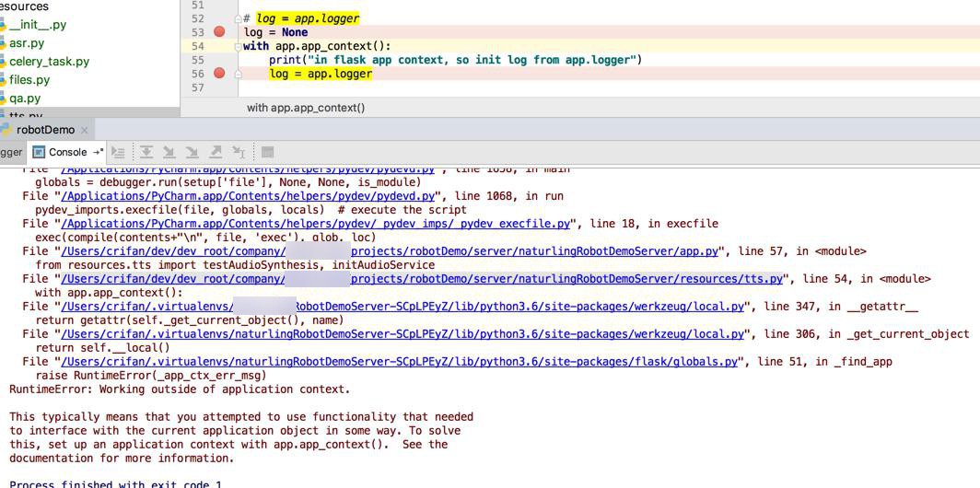Open werkzeug/local.py link at line 347
980x488 pixels.
click(x=402, y=307)
